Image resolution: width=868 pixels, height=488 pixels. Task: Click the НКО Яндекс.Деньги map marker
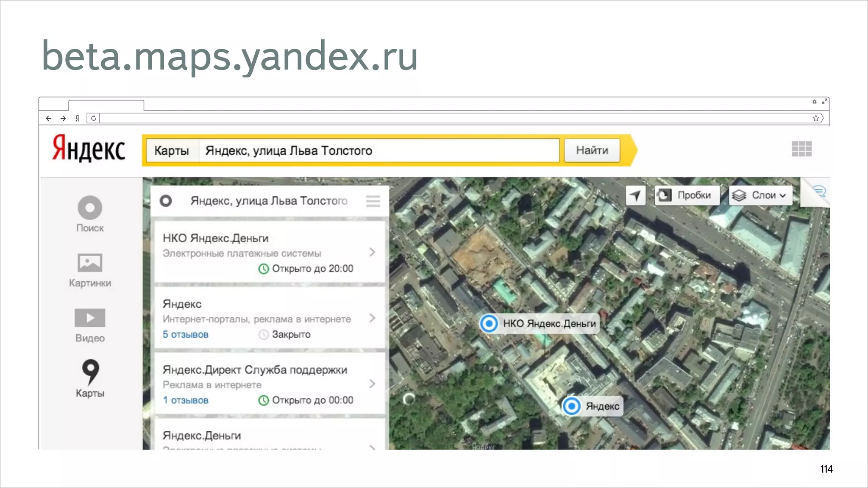pyautogui.click(x=489, y=324)
